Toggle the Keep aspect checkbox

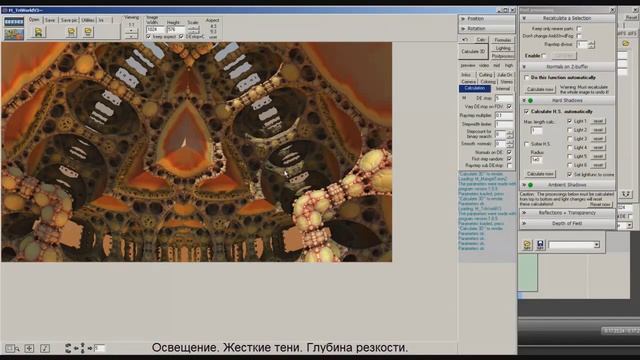[149, 37]
